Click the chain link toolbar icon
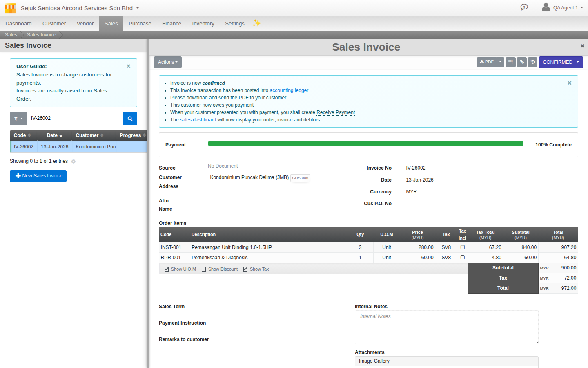The height and width of the screenshot is (368, 588). (x=522, y=62)
